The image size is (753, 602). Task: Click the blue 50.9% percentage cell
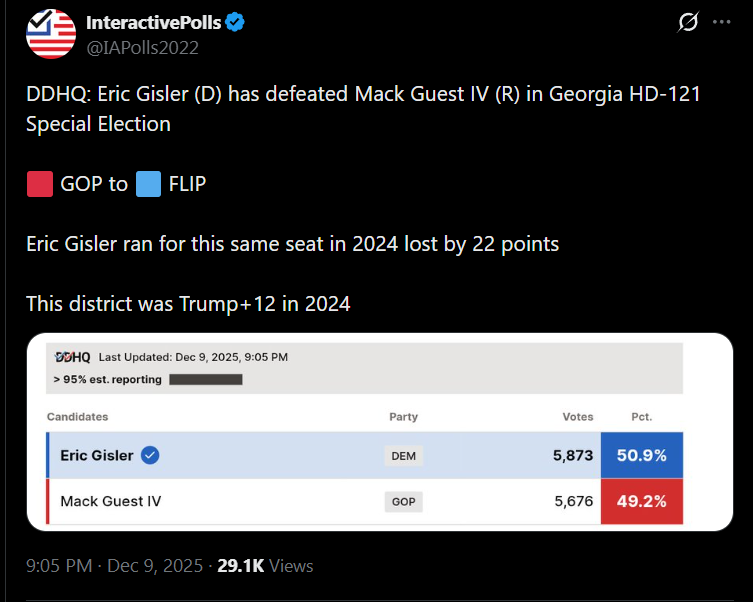[x=641, y=456]
